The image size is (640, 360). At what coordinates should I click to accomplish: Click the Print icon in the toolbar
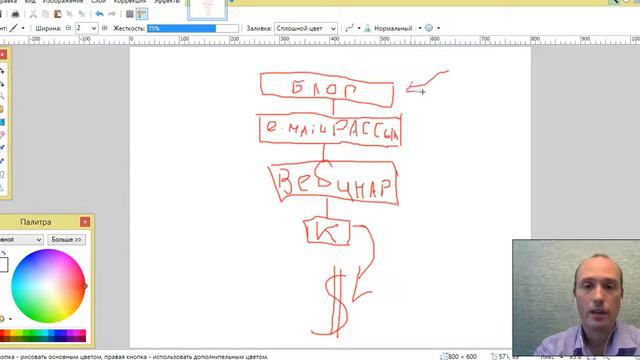pos(15,14)
